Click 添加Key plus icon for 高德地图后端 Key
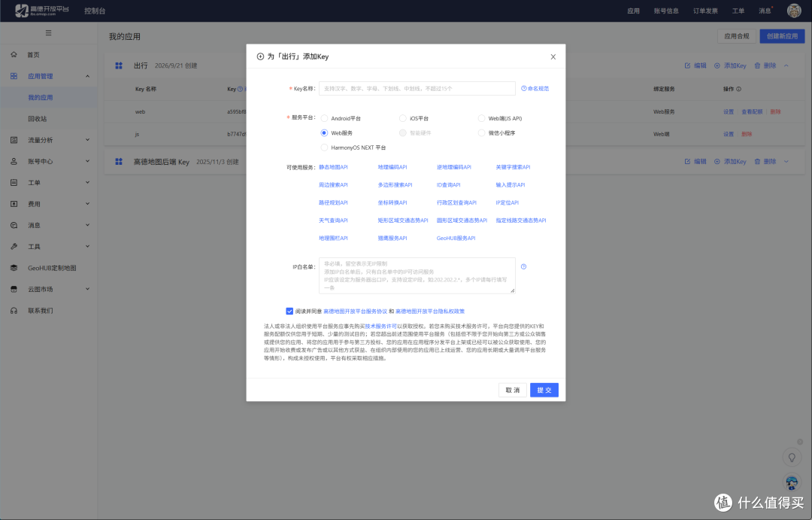The width and height of the screenshot is (812, 520). (717, 162)
